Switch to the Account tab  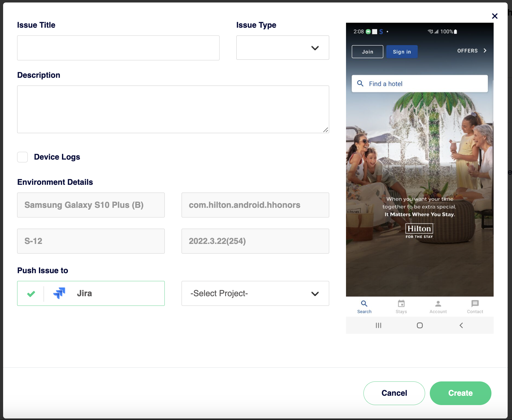point(438,307)
